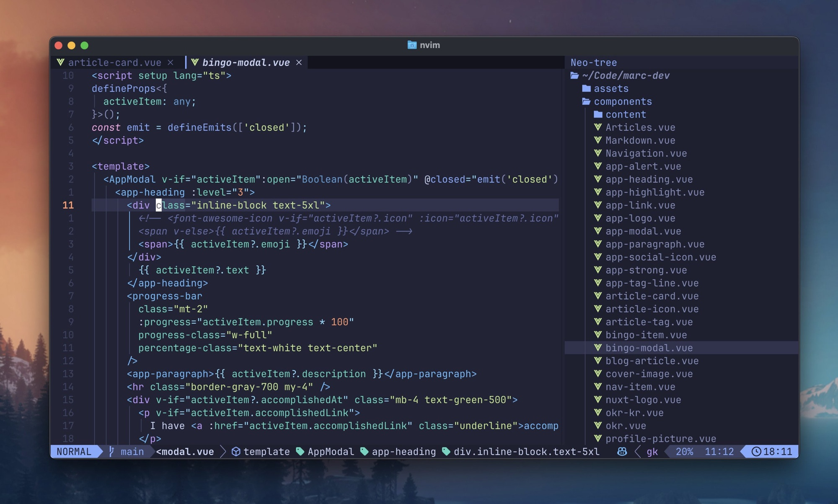Switch to the article-card.vue tab
838x504 pixels.
(114, 62)
